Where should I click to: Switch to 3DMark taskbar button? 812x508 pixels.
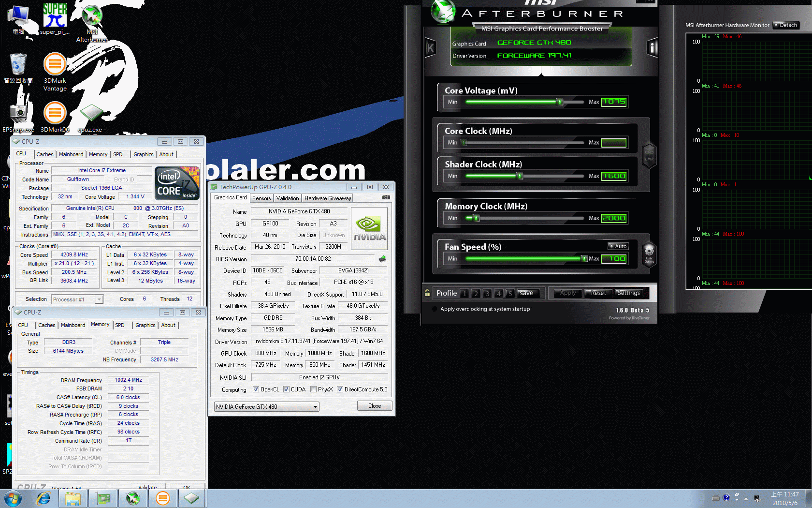[163, 498]
